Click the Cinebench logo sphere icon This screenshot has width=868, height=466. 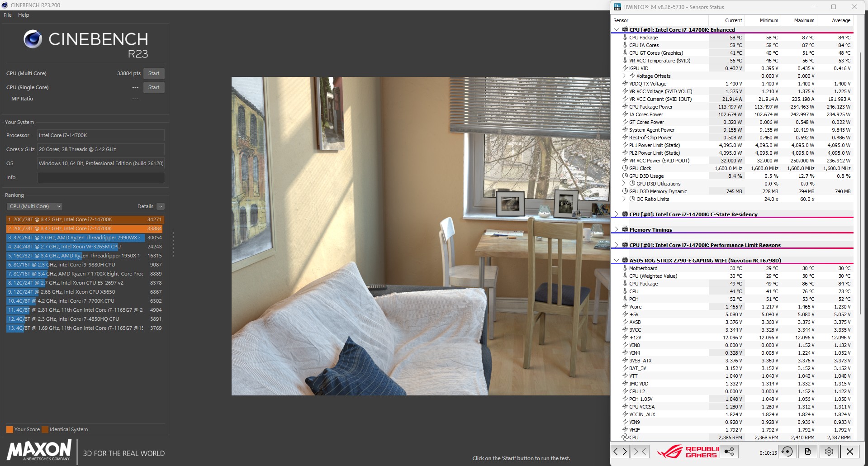[33, 39]
